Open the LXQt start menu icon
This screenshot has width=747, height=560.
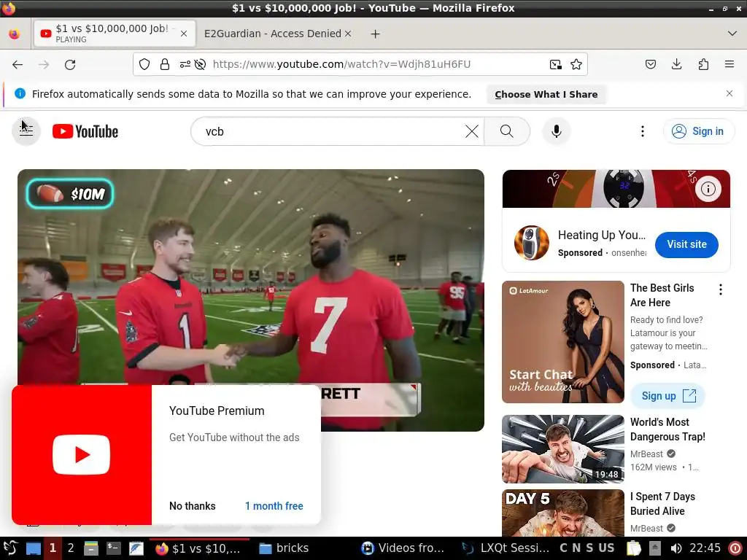pyautogui.click(x=10, y=548)
